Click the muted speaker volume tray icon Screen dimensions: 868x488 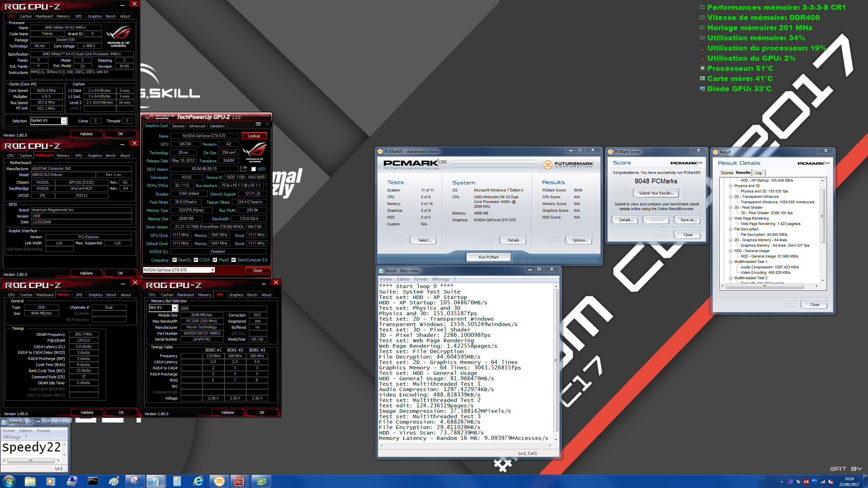click(x=831, y=482)
